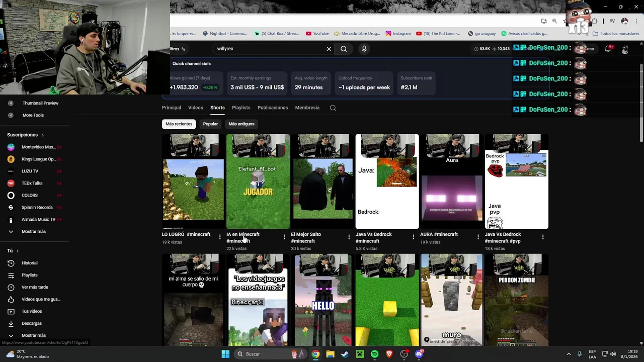Open the browser media control icon
Screen dimensions: 644x362
[x=612, y=21]
